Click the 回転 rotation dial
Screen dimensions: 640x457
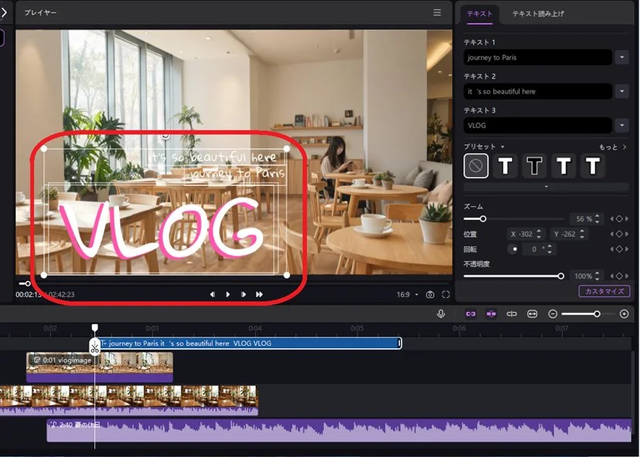(x=513, y=249)
